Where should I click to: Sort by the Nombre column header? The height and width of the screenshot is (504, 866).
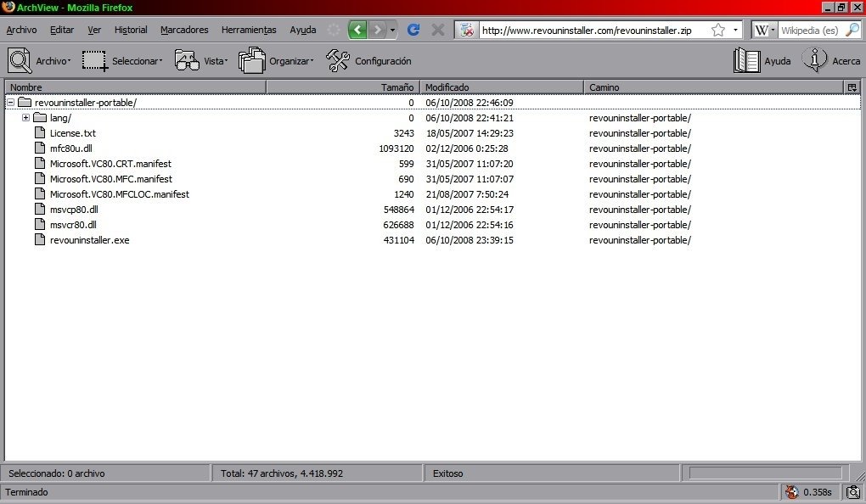pos(135,87)
